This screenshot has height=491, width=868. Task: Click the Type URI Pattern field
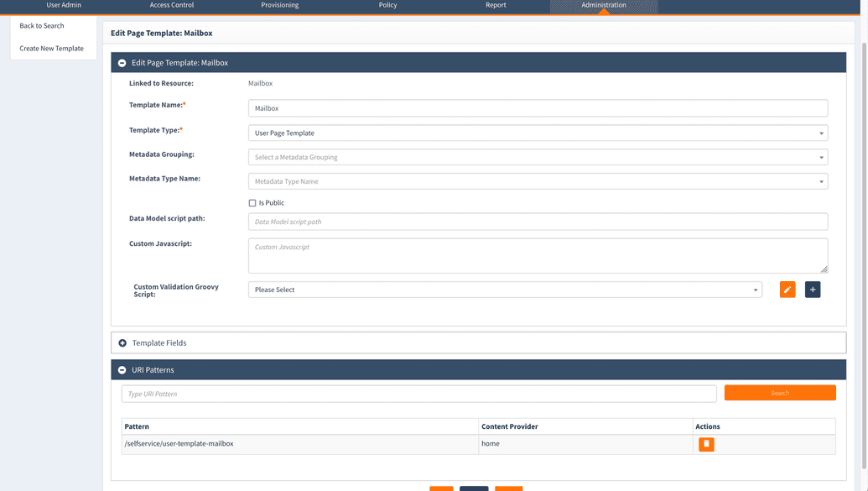[418, 394]
